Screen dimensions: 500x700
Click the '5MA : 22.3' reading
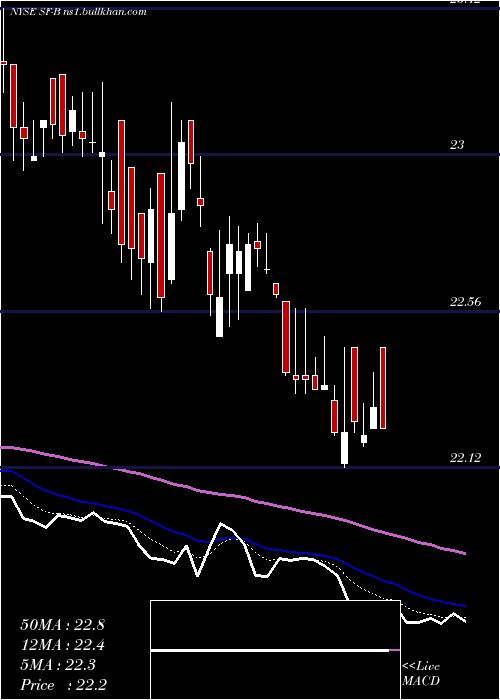pyautogui.click(x=58, y=665)
